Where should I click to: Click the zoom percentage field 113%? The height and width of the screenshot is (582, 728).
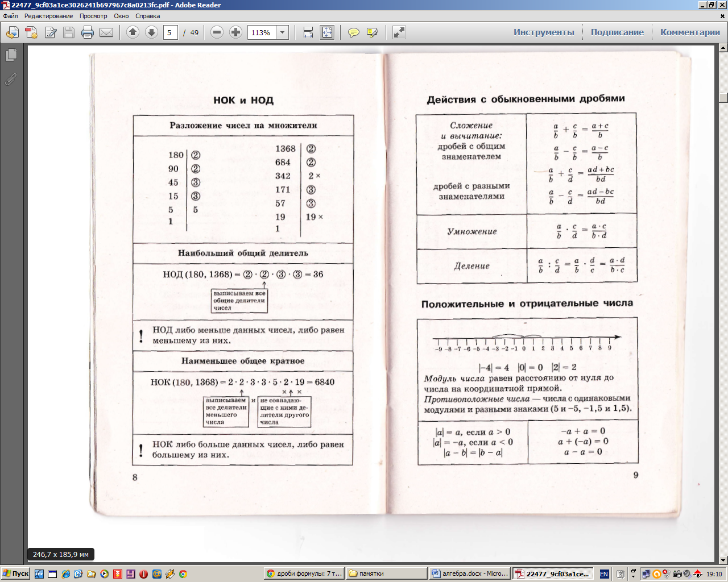click(x=262, y=32)
